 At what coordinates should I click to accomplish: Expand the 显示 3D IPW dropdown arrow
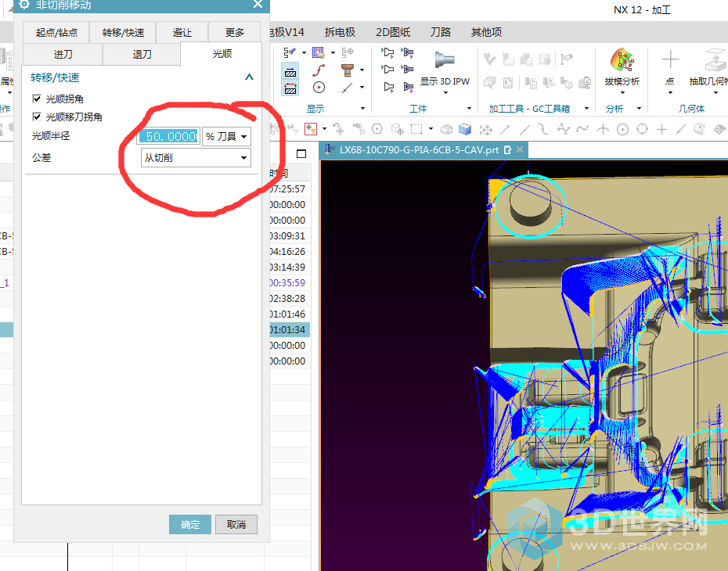pyautogui.click(x=445, y=92)
